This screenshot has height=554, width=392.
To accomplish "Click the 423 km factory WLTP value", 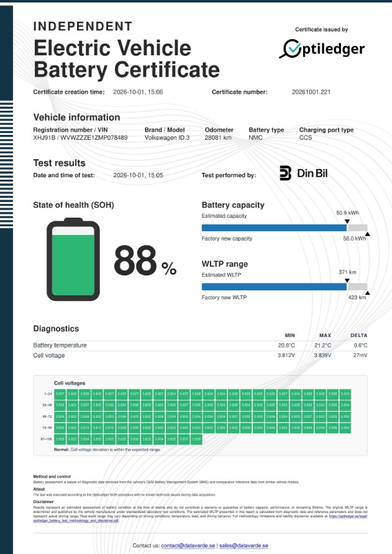I will pyautogui.click(x=357, y=297).
